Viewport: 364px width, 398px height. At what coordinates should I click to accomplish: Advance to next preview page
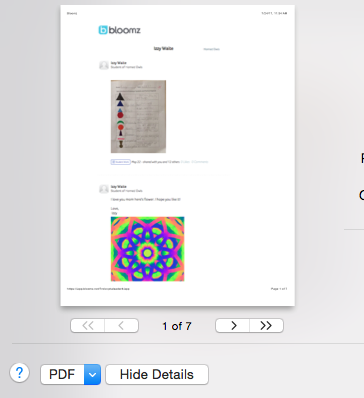pos(233,326)
